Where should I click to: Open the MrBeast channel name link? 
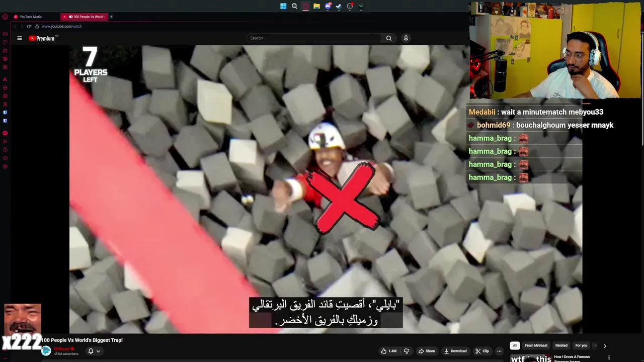tap(61, 348)
